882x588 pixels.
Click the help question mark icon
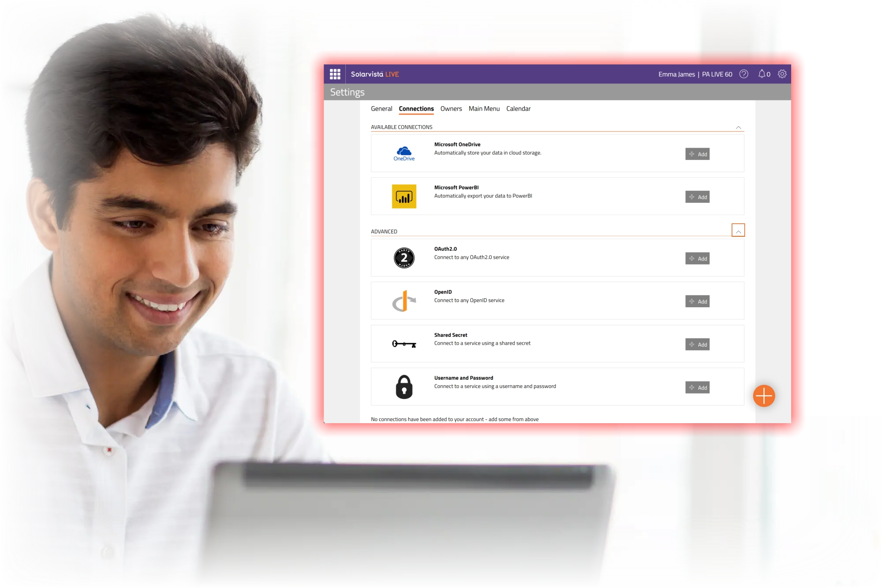(744, 74)
